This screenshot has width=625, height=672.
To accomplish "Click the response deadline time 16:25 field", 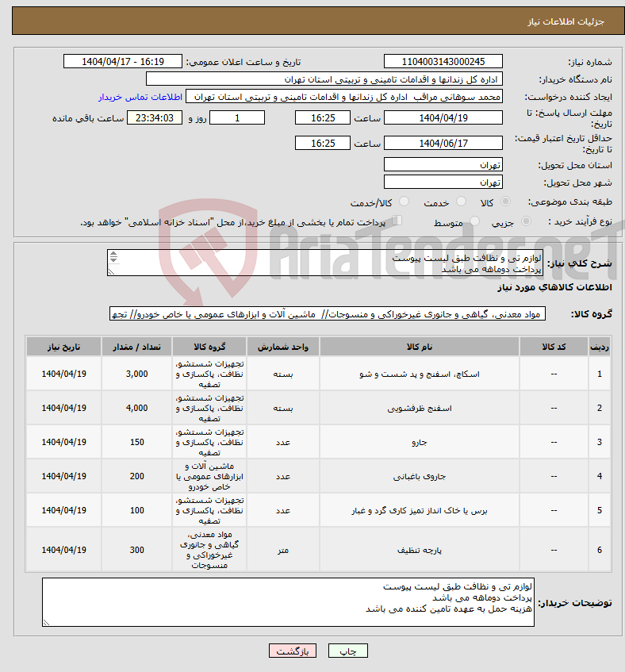I will (323, 118).
